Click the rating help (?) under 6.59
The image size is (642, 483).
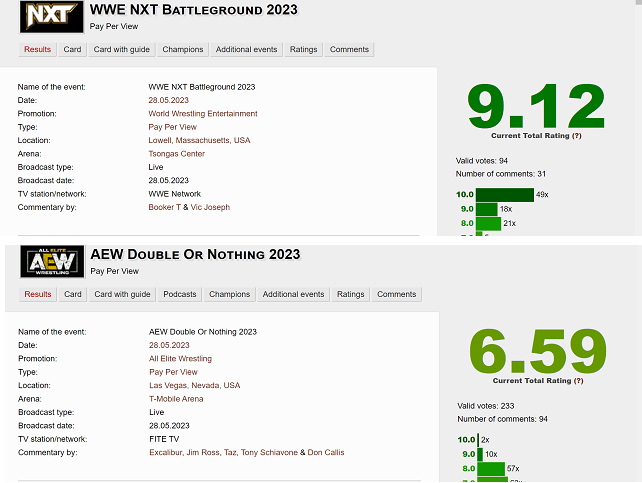point(578,381)
